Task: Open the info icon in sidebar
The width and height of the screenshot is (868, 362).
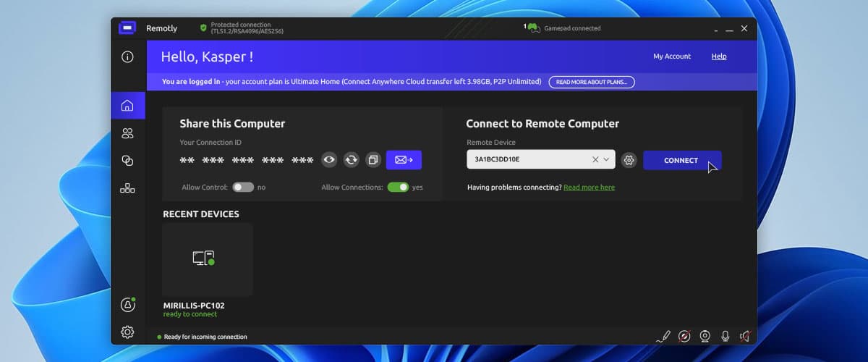Action: pyautogui.click(x=127, y=56)
